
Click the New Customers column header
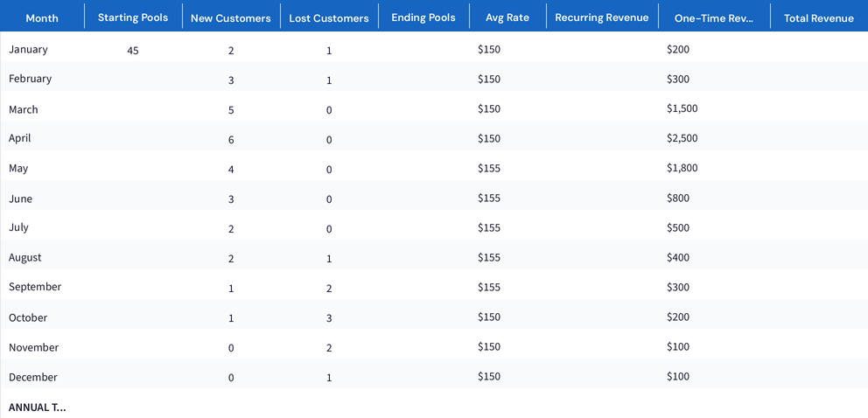(x=231, y=18)
